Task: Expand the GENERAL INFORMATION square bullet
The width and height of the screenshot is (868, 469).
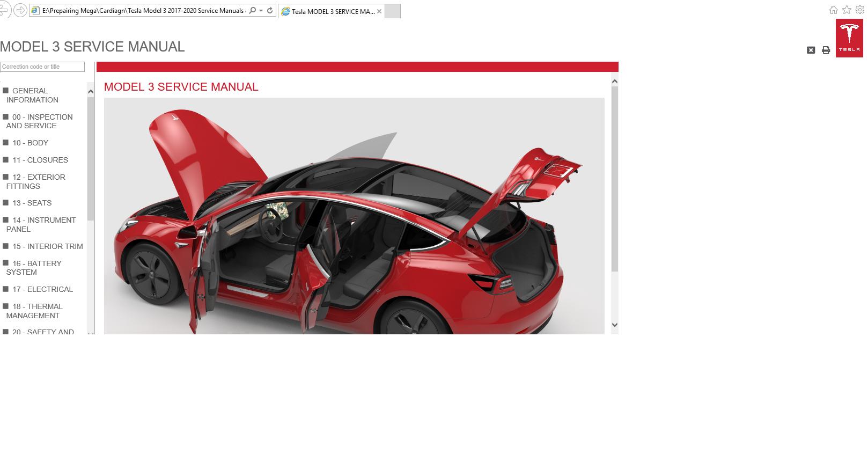Action: [5, 91]
